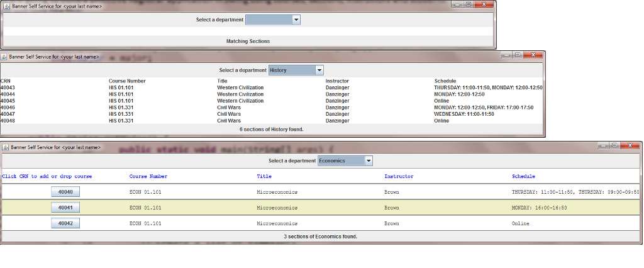The width and height of the screenshot is (644, 268).
Task: Open the Economics department dropdown
Action: [x=345, y=160]
